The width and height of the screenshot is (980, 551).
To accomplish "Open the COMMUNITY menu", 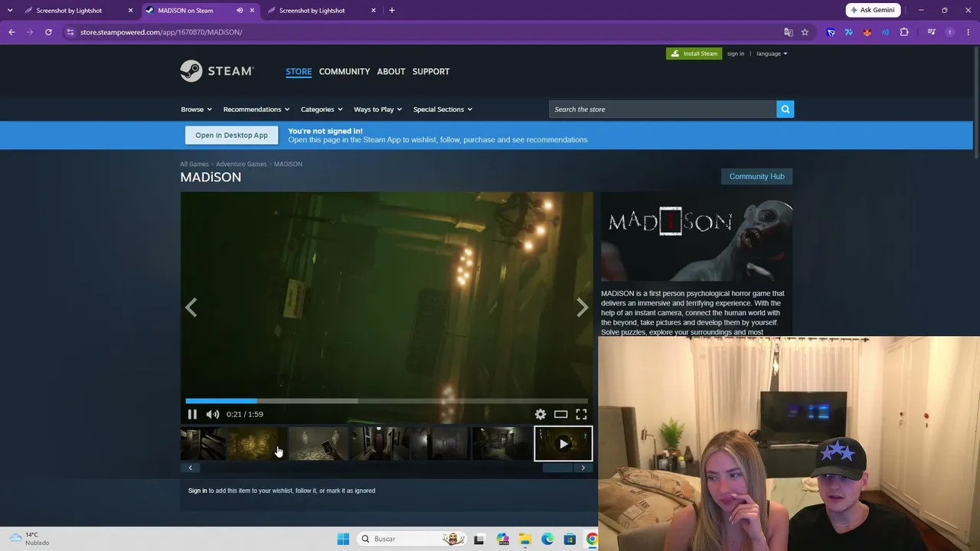I will coord(345,71).
